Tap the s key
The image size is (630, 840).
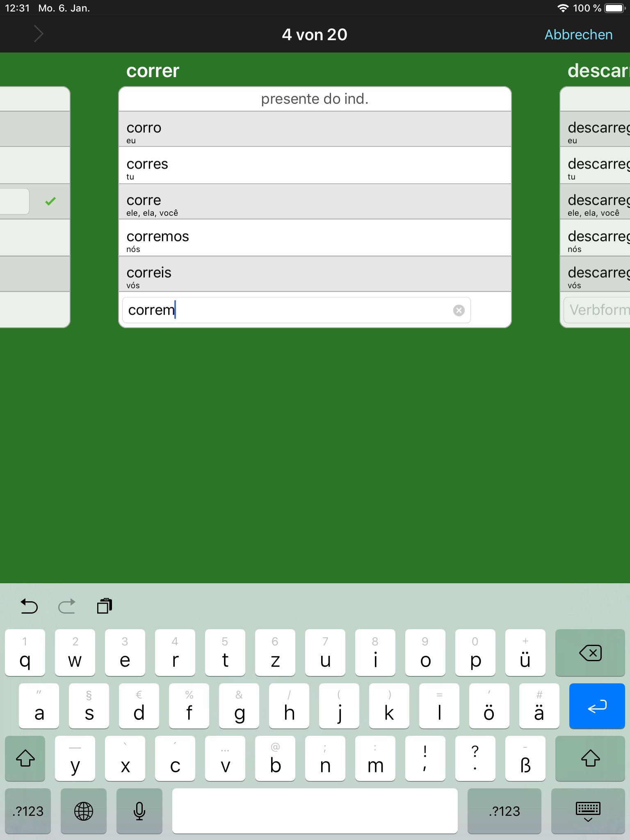[89, 706]
